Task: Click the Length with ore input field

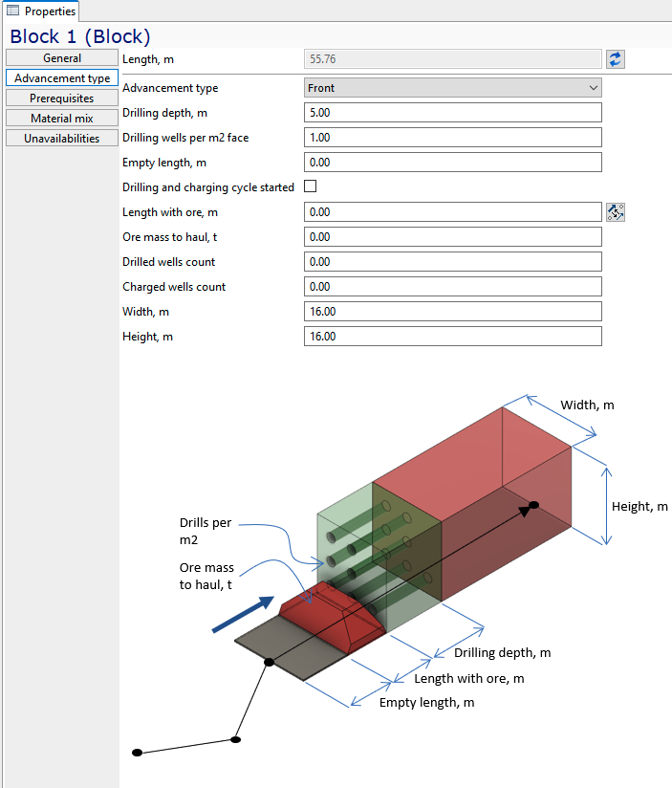Action: [x=452, y=212]
